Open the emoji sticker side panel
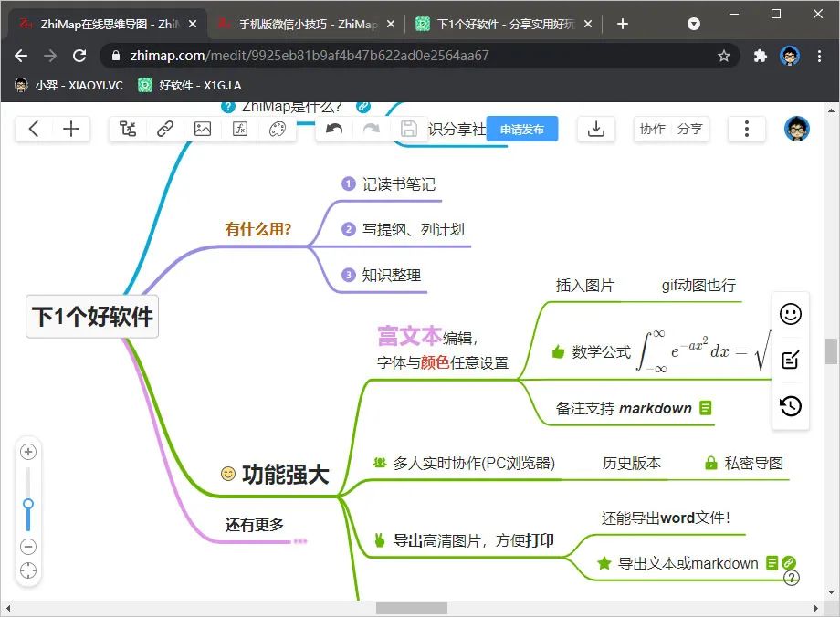This screenshot has height=617, width=840. tap(791, 314)
